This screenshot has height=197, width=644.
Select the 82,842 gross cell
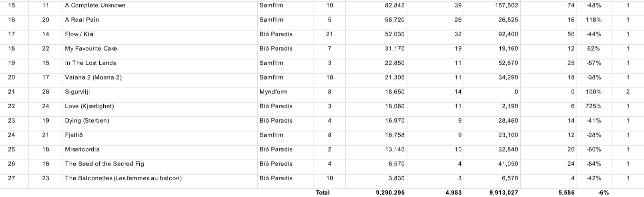[x=395, y=6]
